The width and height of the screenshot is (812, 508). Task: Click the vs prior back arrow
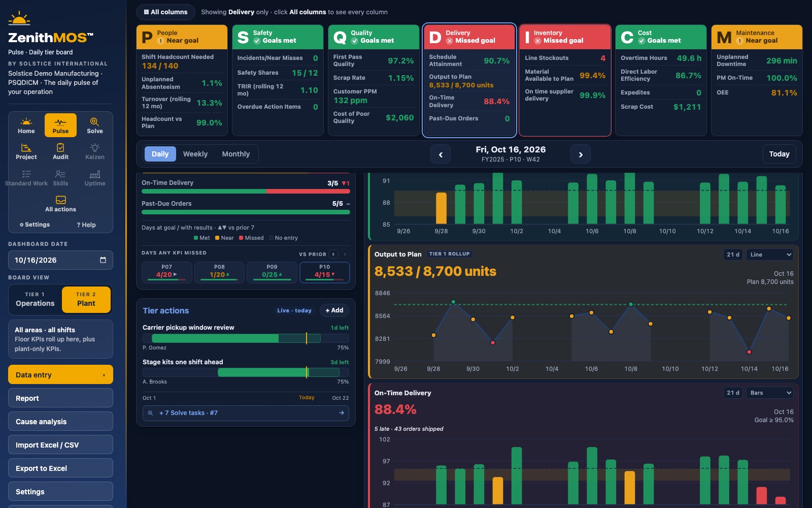tap(333, 254)
